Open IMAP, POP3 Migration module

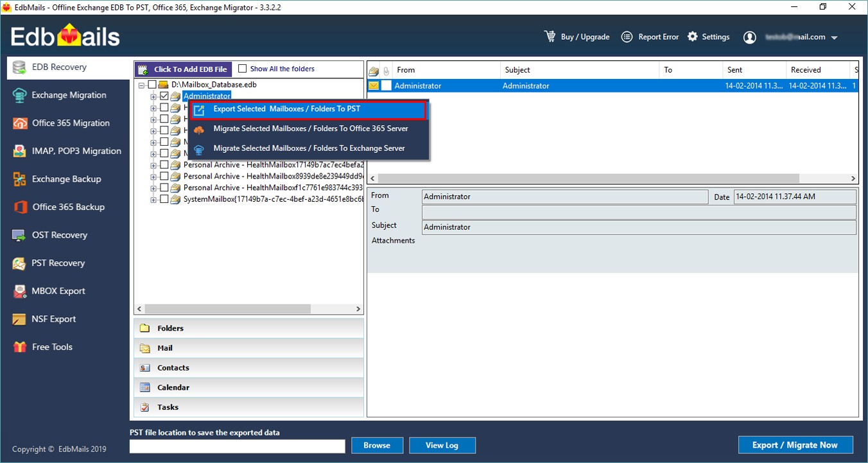[20, 151]
